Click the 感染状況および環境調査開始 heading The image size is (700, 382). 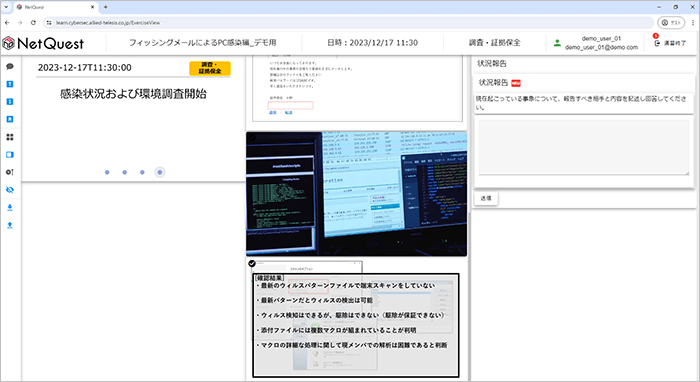tap(133, 94)
